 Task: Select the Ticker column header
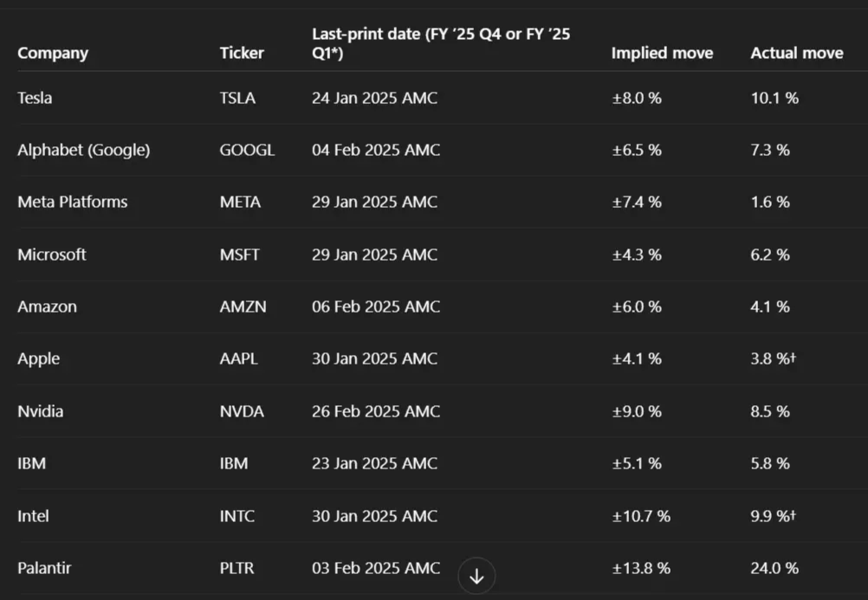pos(242,53)
